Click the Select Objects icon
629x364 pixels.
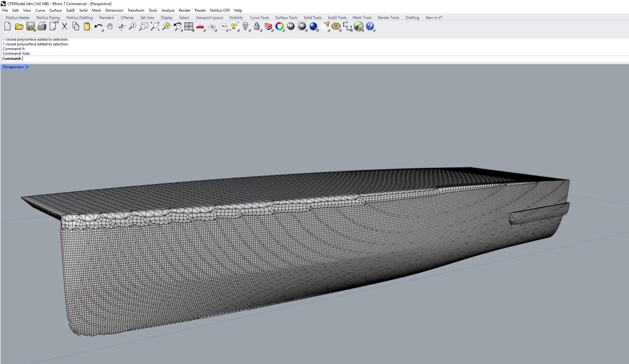point(234,26)
